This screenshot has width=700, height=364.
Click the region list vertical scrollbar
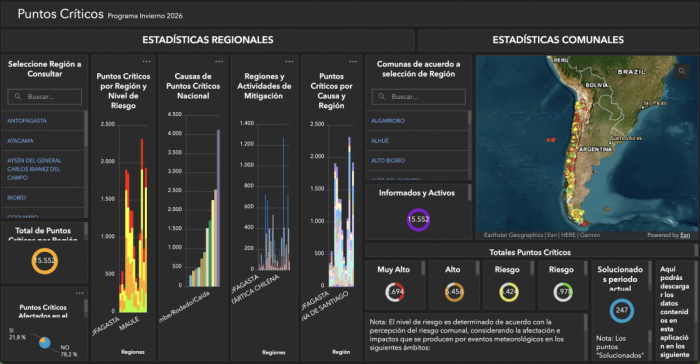tap(86, 130)
